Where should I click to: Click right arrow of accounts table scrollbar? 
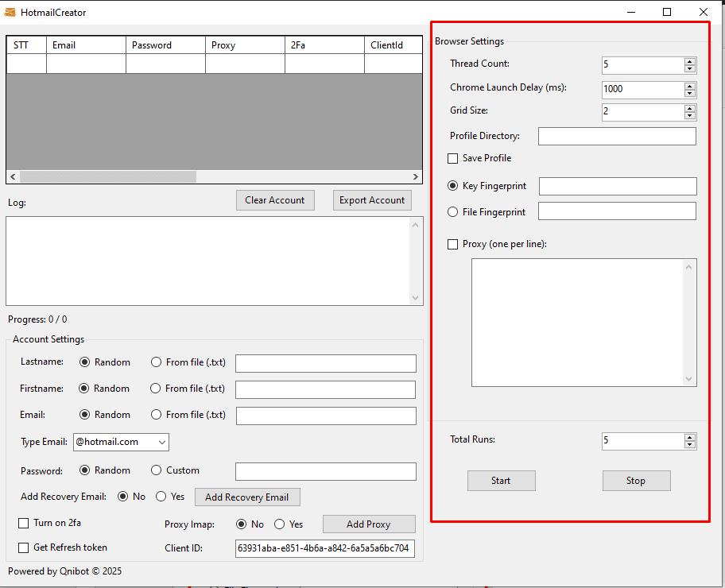(x=415, y=176)
